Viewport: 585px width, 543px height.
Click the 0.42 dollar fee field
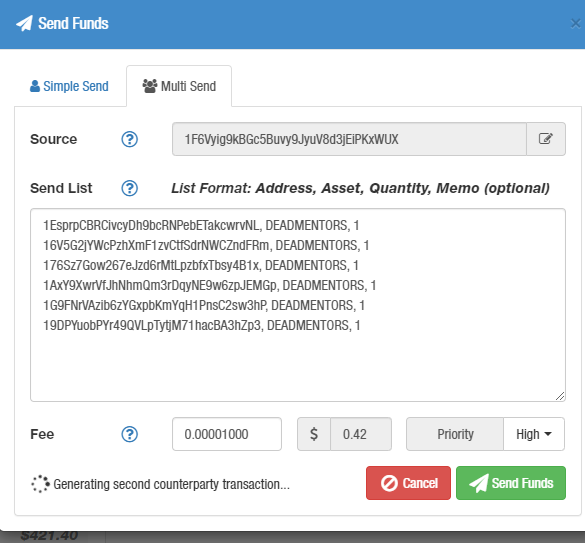pos(361,434)
